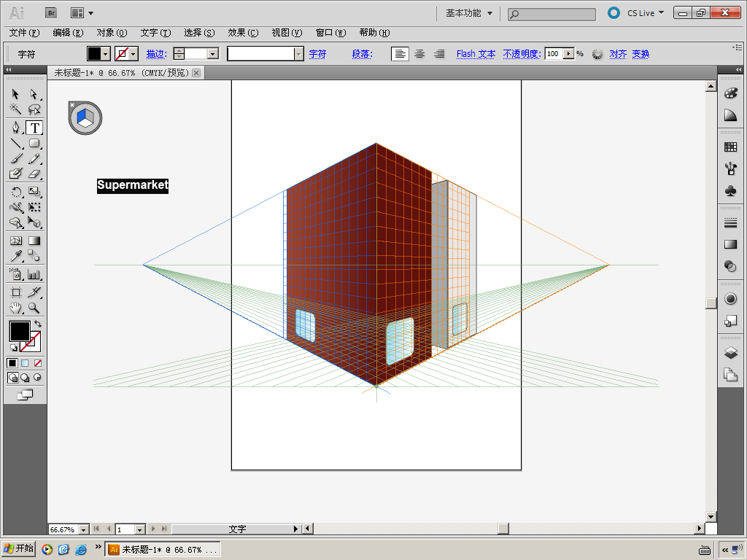The height and width of the screenshot is (560, 747).
Task: Switch to None fill mode button
Action: 37,363
